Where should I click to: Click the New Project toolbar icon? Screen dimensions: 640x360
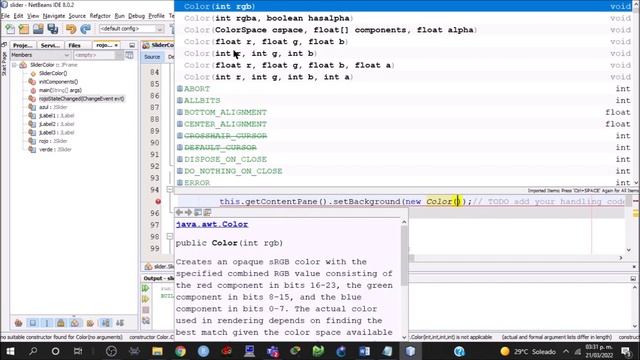point(24,29)
